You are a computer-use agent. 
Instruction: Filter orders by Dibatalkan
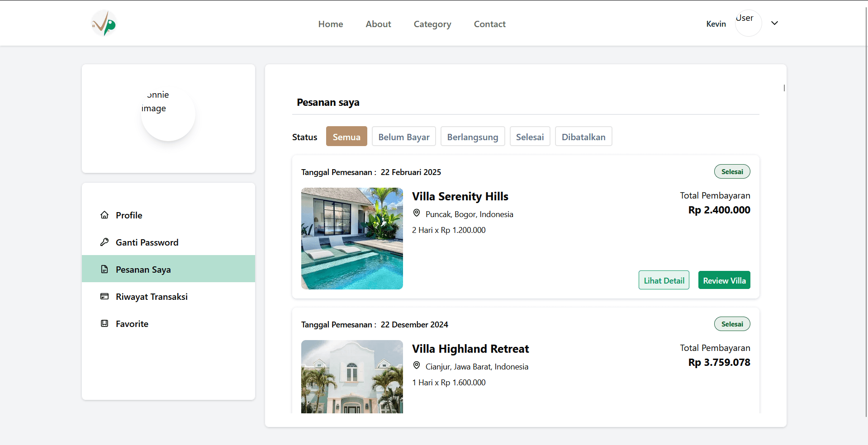[x=583, y=136]
